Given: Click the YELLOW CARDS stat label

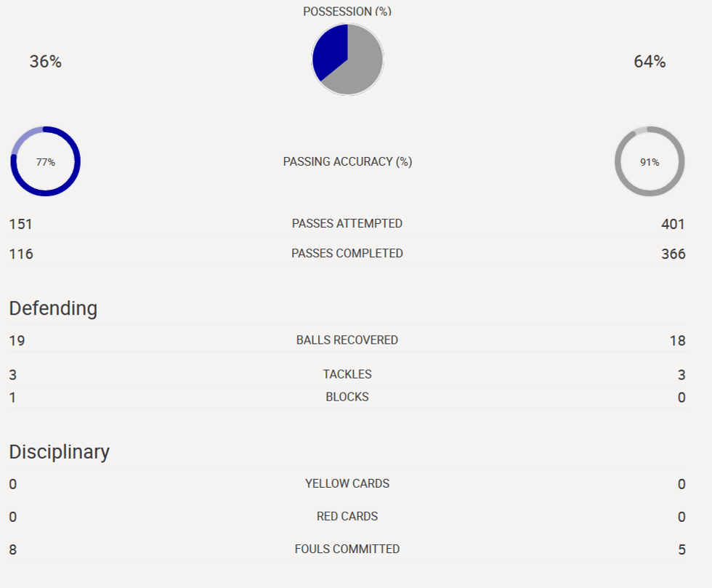Looking at the screenshot, I should 347,483.
